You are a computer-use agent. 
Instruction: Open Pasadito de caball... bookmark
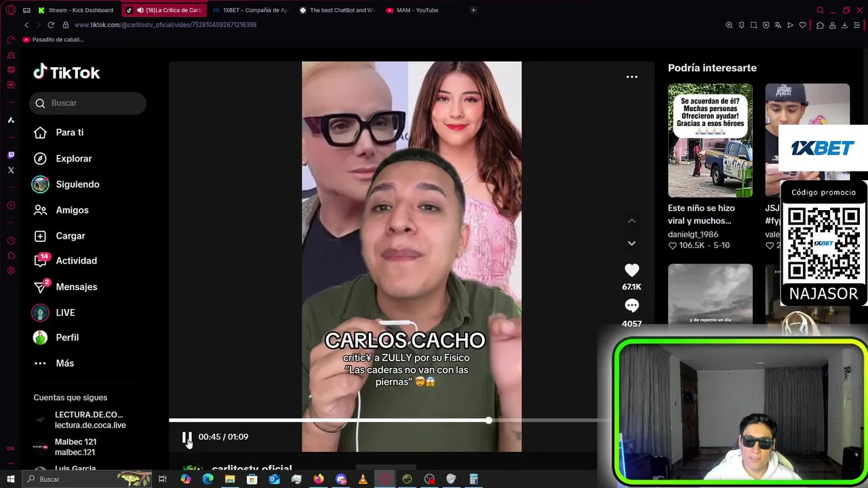(54, 40)
